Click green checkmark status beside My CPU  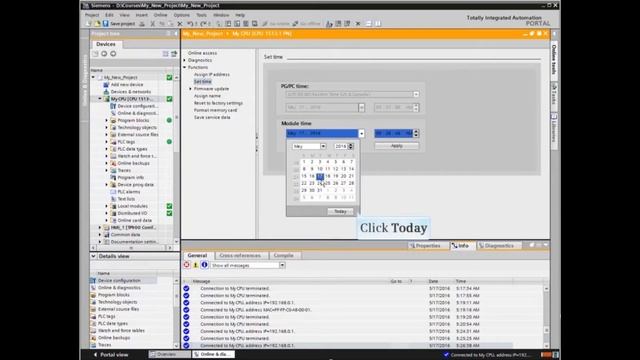click(169, 99)
